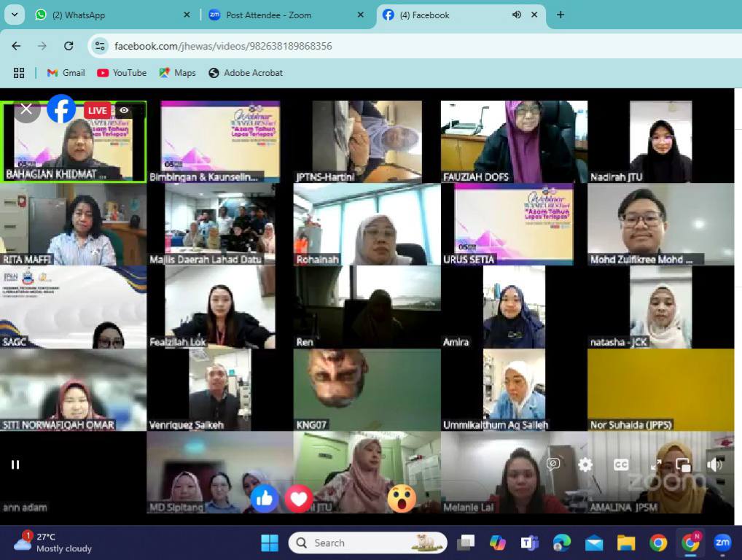
Task: Expand the video to fullscreen
Action: pos(655,464)
